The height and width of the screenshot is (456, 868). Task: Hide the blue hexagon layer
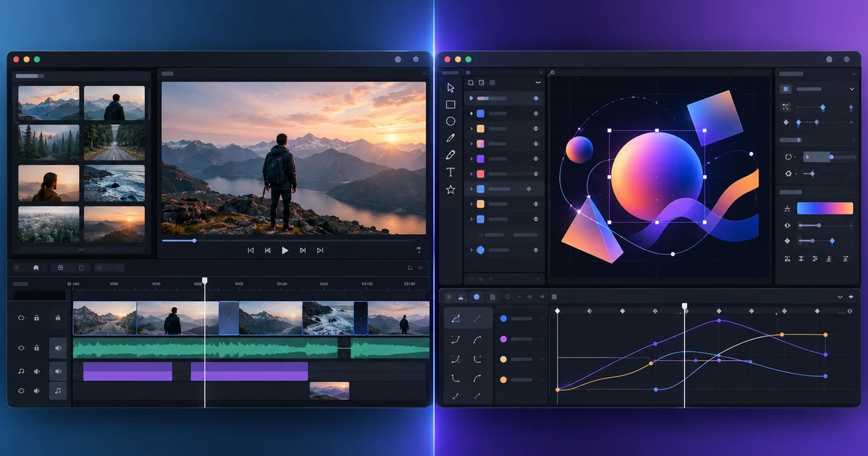pyautogui.click(x=536, y=250)
